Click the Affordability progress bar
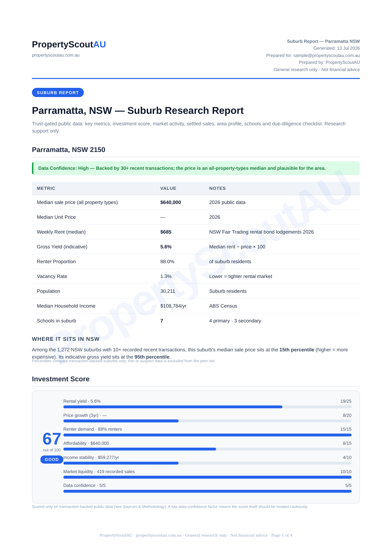This screenshot has height=554, width=392. [x=207, y=449]
